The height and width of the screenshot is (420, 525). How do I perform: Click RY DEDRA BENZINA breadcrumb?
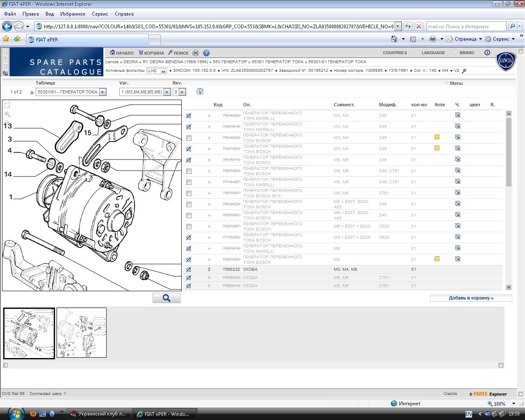pyautogui.click(x=176, y=62)
